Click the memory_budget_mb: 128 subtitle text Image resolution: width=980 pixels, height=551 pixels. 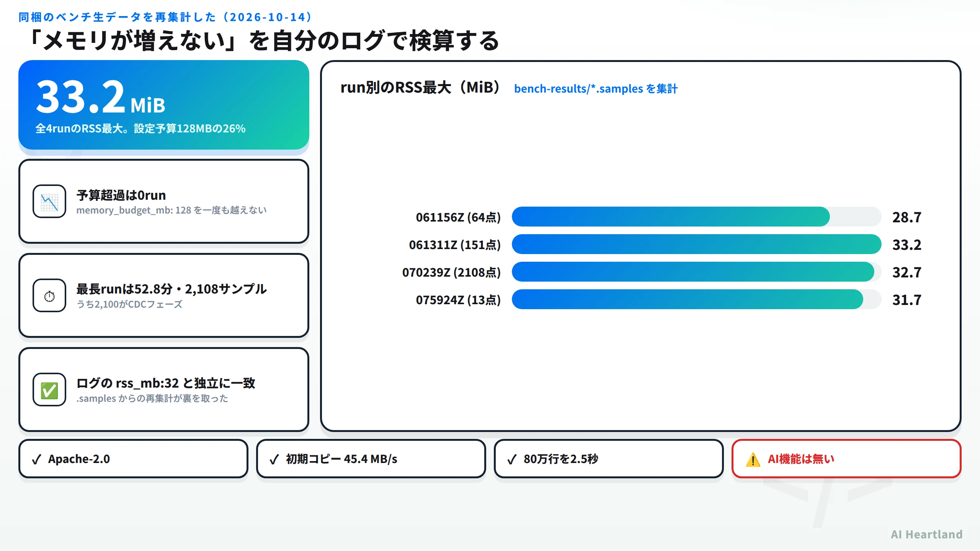171,210
